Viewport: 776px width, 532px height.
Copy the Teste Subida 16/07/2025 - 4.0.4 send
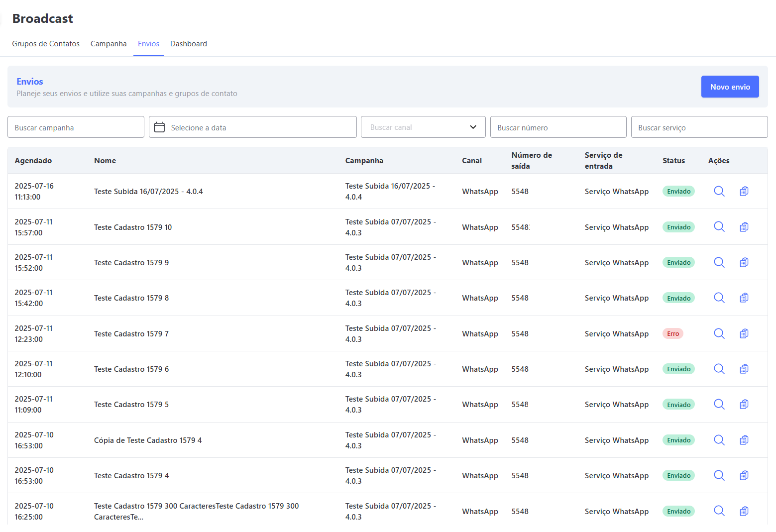[x=744, y=191]
